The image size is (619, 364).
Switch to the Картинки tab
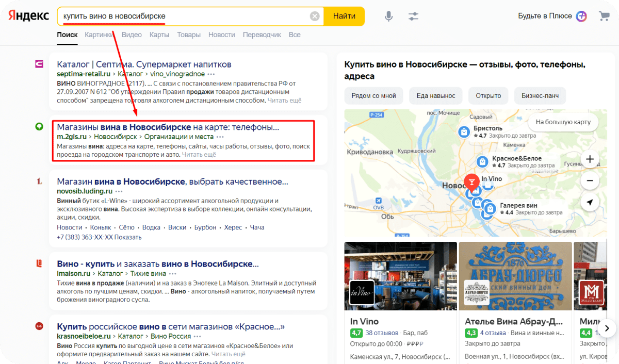point(99,35)
